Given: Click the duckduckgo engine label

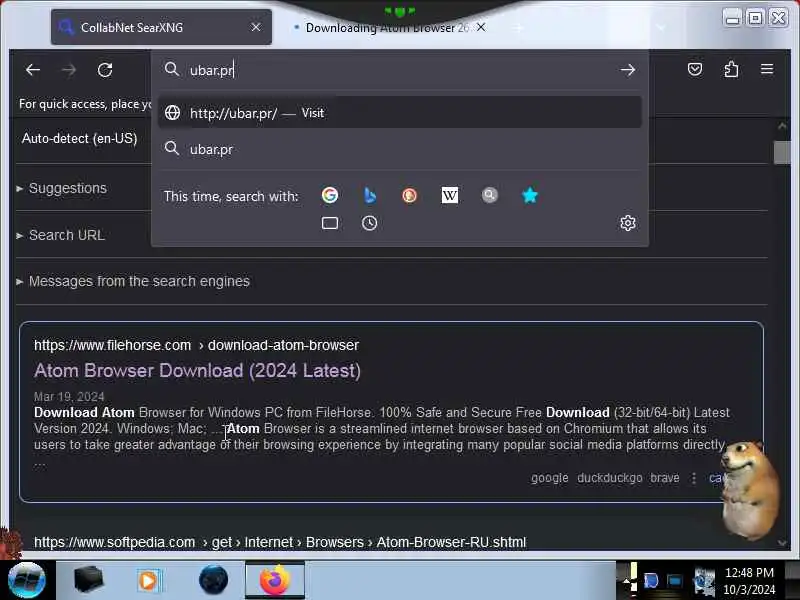Looking at the screenshot, I should pyautogui.click(x=610, y=478).
